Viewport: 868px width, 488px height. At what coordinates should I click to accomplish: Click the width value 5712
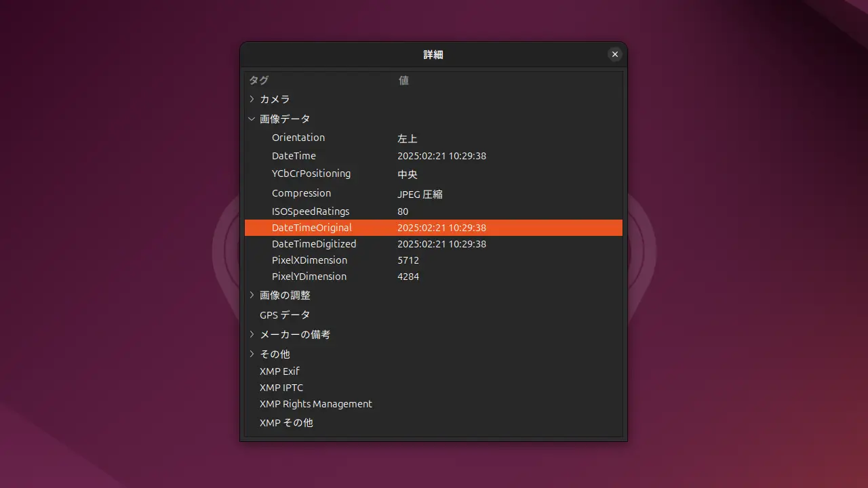[408, 260]
